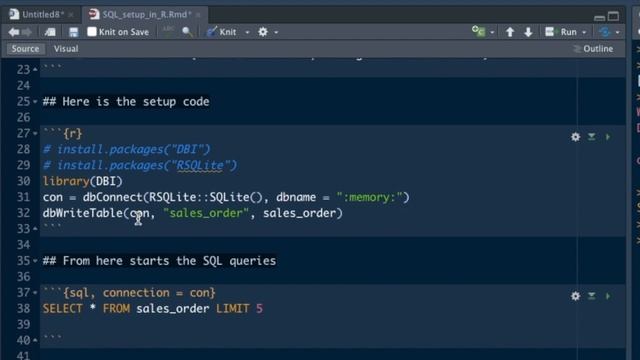The width and height of the screenshot is (640, 360).
Task: Switch to Source editor mode
Action: click(x=25, y=49)
